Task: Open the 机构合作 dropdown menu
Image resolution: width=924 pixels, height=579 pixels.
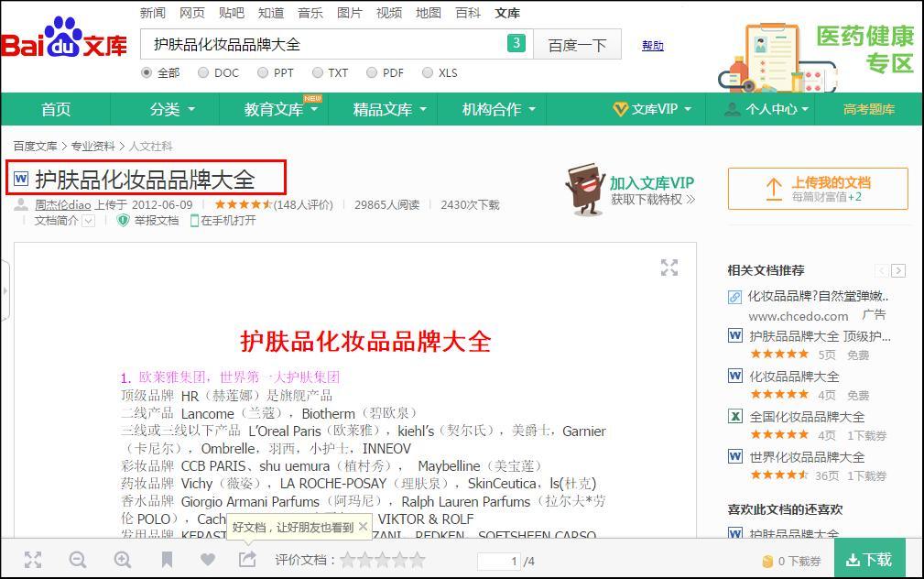Action: point(498,109)
